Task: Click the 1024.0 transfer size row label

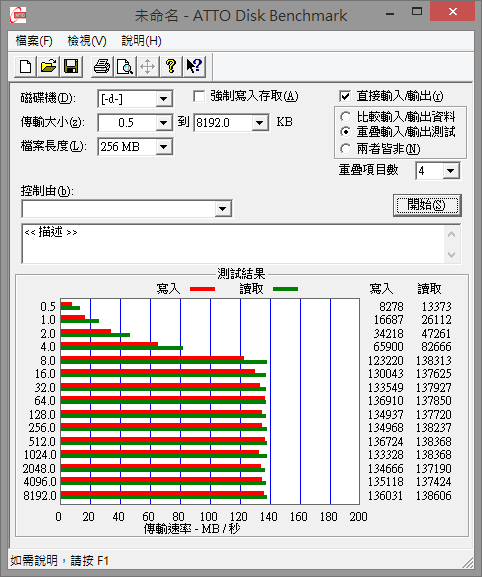Action: (x=40, y=455)
